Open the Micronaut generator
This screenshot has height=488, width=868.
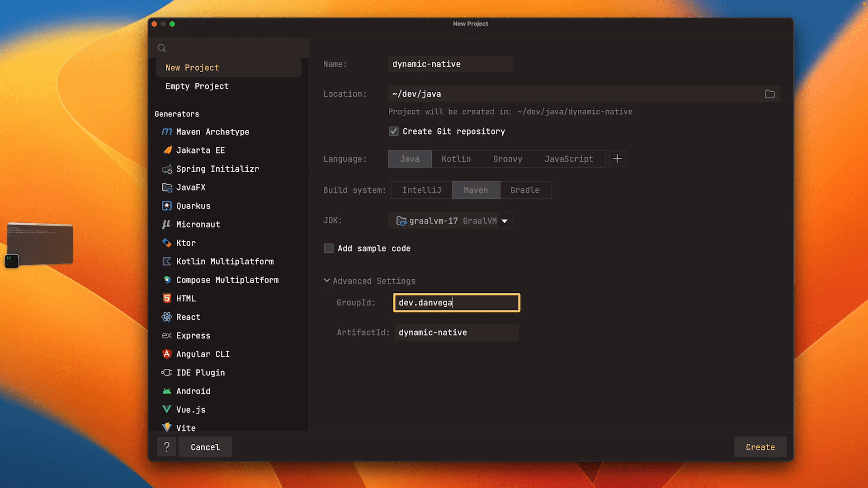(x=198, y=224)
